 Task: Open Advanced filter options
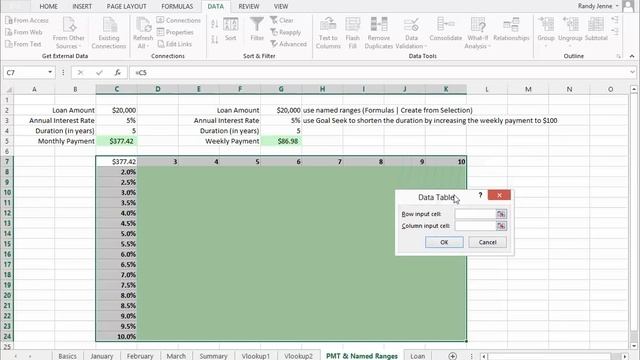[x=288, y=44]
